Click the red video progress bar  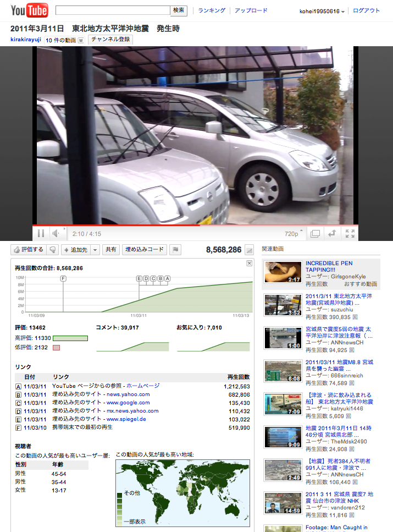pyautogui.click(x=115, y=225)
